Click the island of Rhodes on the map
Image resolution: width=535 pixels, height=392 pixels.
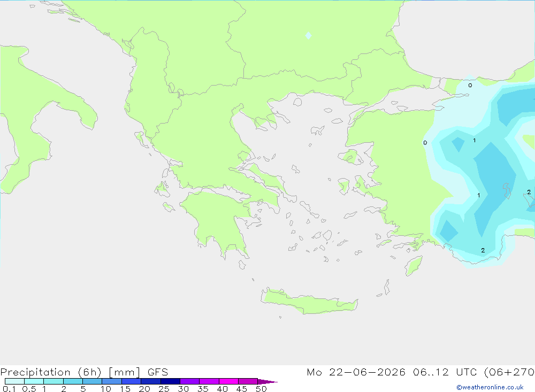(x=414, y=266)
